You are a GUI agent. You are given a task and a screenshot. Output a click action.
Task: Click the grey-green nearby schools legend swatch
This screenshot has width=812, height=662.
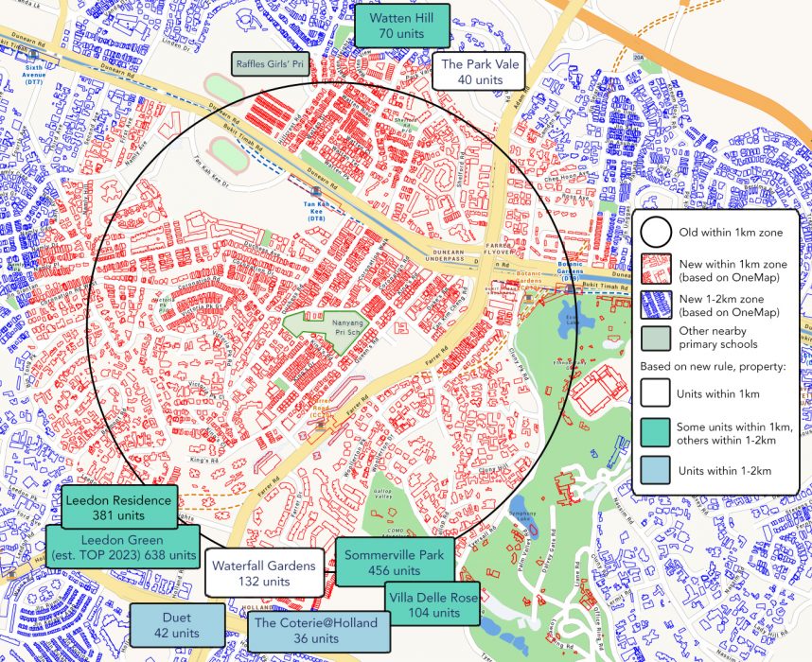656,338
